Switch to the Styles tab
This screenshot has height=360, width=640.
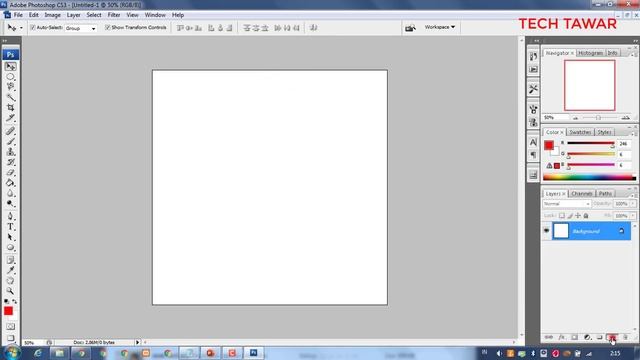tap(604, 132)
